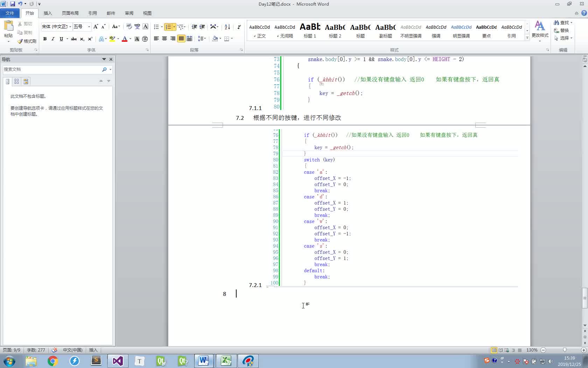Open the Change Case Aa dropdown
The height and width of the screenshot is (368, 588).
116,27
